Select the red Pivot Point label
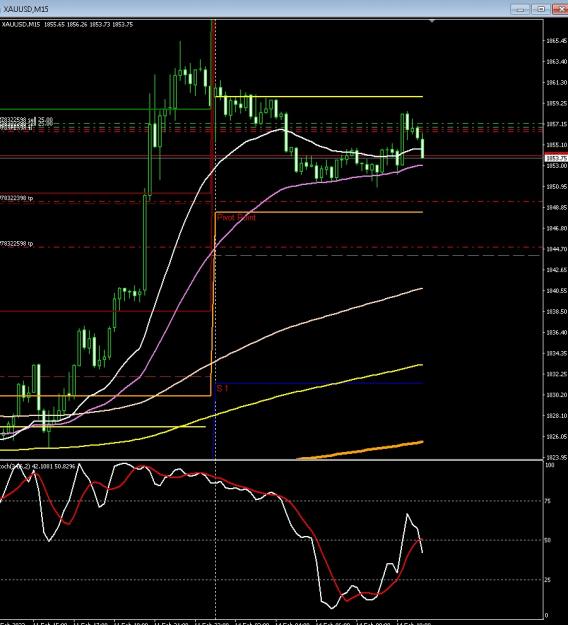568x625 pixels. 236,217
